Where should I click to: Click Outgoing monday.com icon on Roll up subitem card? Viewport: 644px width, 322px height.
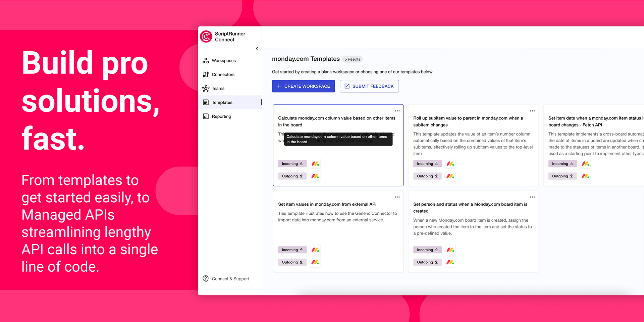[x=450, y=176]
